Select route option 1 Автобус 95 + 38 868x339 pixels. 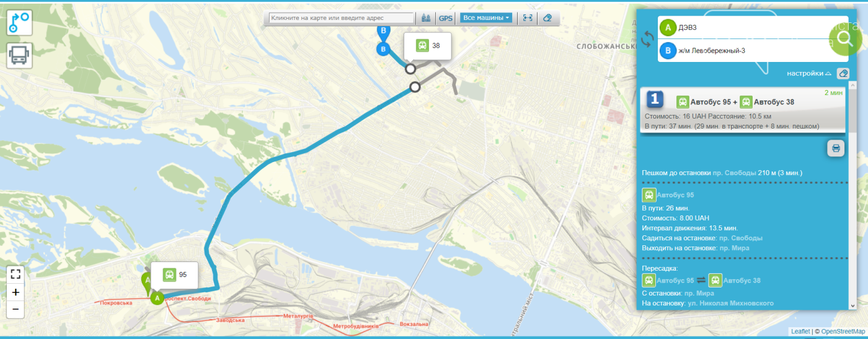[743, 109]
